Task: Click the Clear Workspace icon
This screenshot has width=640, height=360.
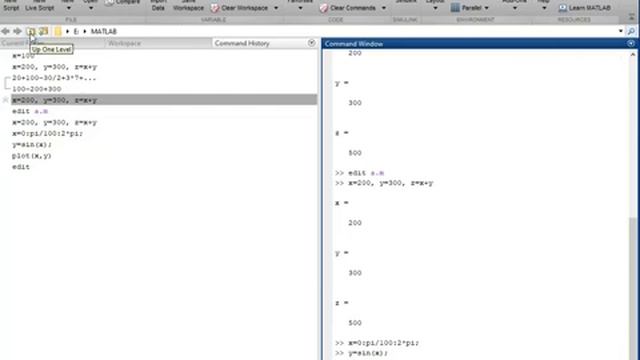Action: 215,8
